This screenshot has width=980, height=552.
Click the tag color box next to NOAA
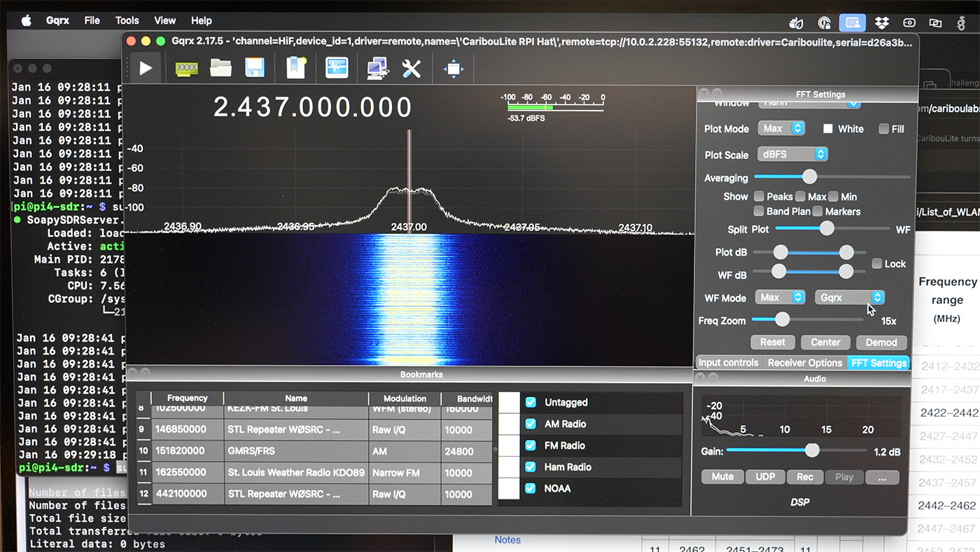click(509, 488)
